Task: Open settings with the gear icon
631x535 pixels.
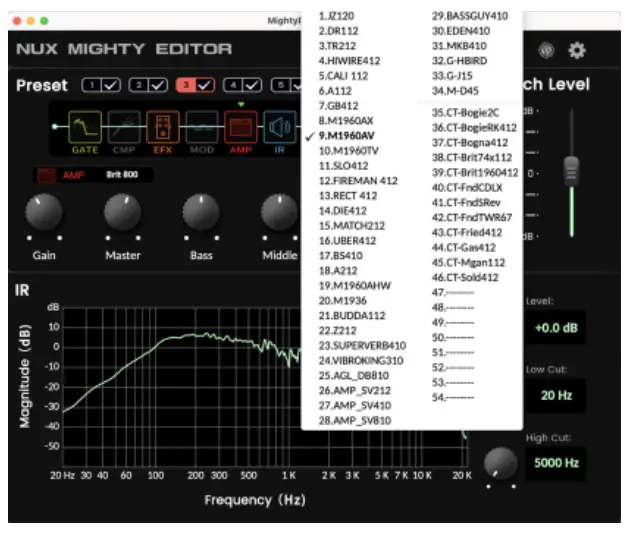Action: coord(577,51)
